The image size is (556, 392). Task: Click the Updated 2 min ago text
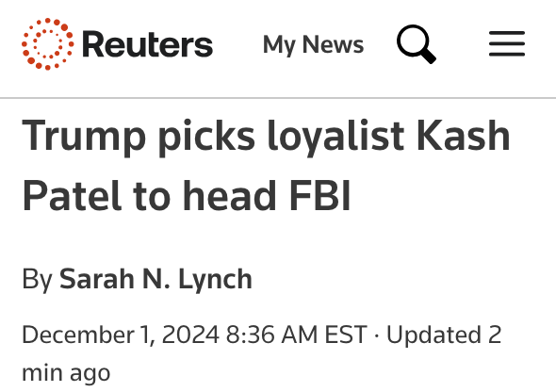pyautogui.click(x=262, y=353)
